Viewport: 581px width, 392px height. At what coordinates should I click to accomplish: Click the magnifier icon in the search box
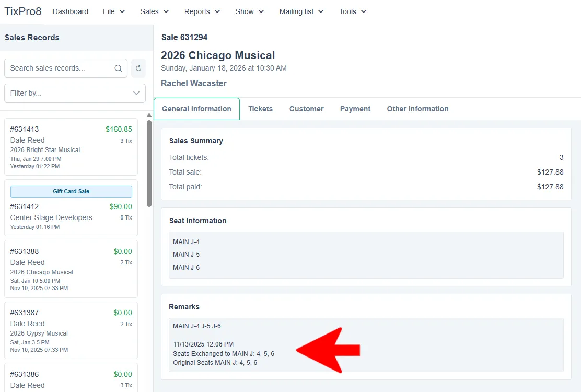(x=118, y=68)
